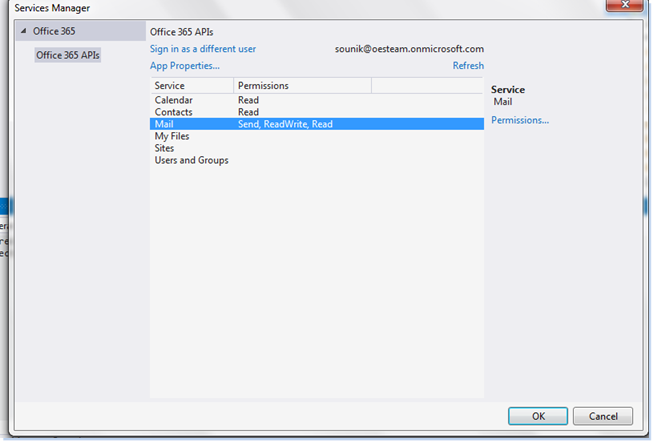Select the Mail service row
This screenshot has width=652, height=441.
tap(317, 124)
